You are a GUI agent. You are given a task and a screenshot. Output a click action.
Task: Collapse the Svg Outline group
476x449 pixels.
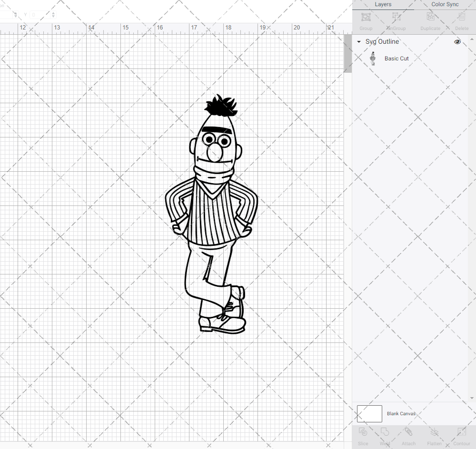(358, 42)
